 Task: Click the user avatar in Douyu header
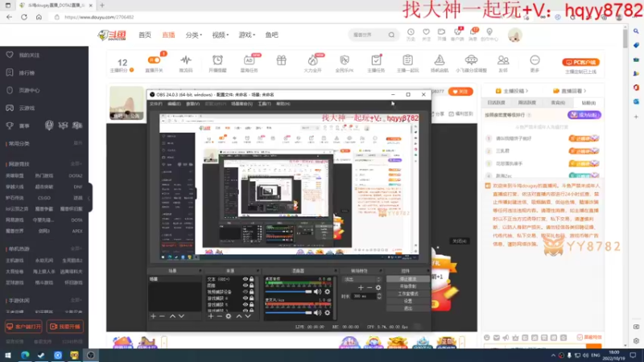tap(514, 35)
